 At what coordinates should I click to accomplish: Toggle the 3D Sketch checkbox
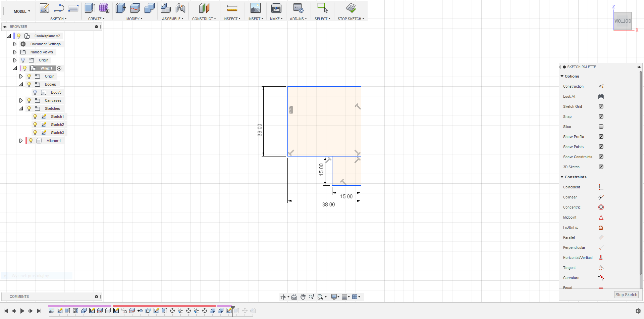click(601, 167)
